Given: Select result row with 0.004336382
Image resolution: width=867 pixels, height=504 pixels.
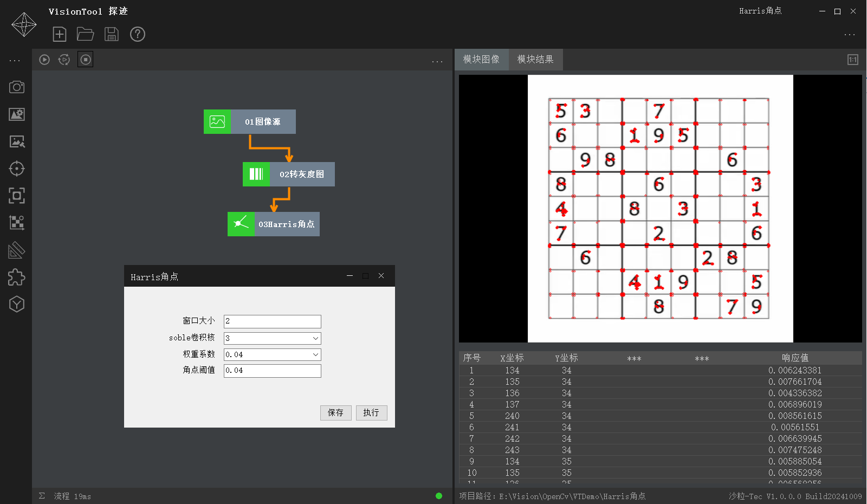Looking at the screenshot, I should pyautogui.click(x=661, y=393).
